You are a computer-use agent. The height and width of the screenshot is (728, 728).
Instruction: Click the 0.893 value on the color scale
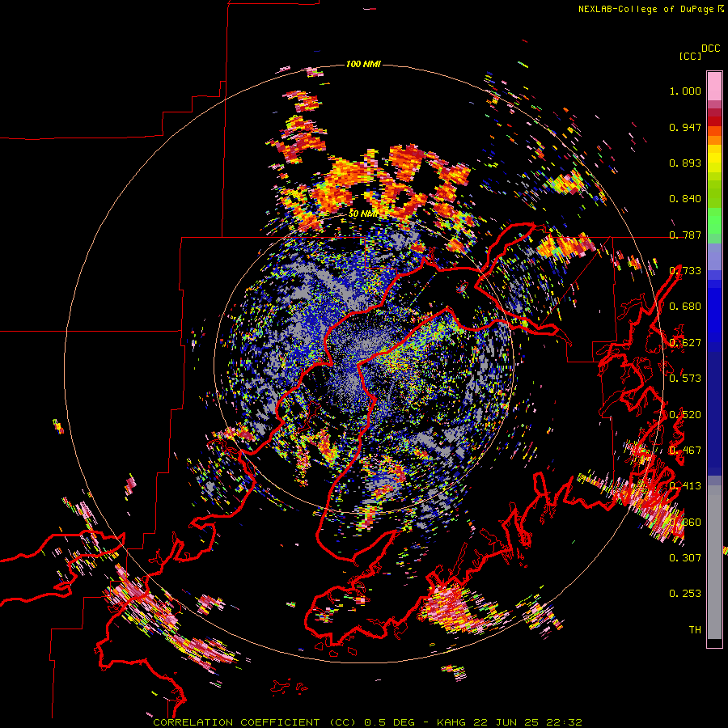(x=685, y=163)
